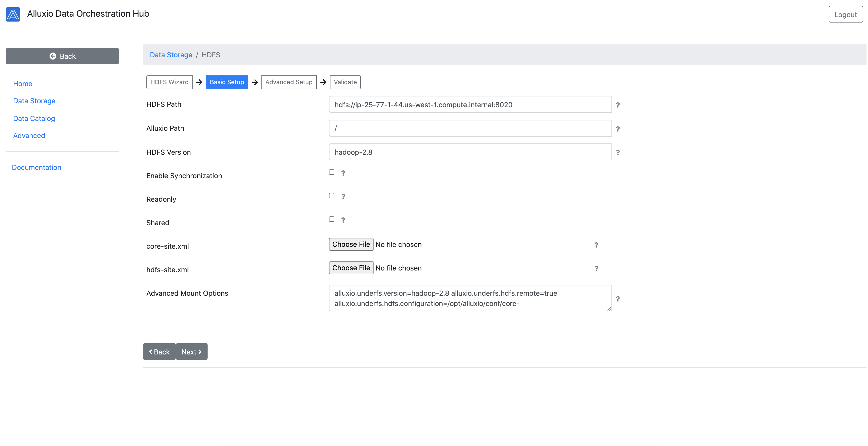Viewport: 868px width, 446px height.
Task: Click the Advanced Mount Options label
Action: [x=187, y=293]
